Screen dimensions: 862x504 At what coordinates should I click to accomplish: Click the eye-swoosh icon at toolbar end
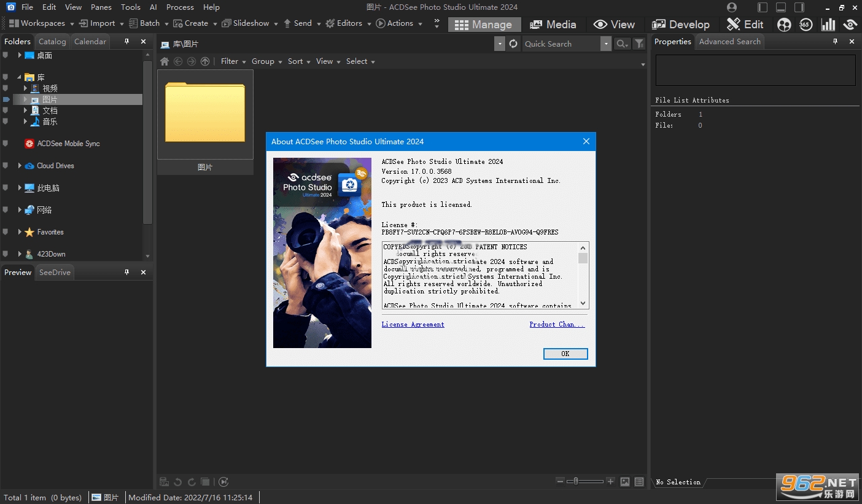[x=850, y=25]
